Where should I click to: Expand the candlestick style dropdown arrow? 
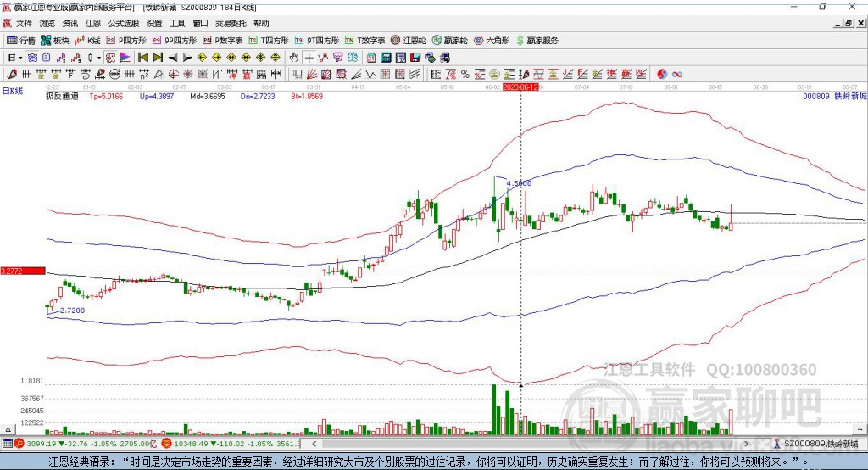point(99,58)
